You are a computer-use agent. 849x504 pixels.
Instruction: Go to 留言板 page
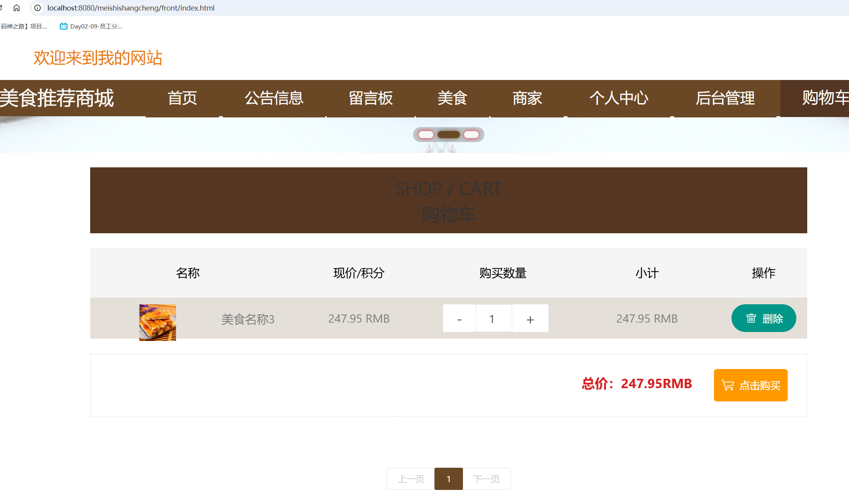click(x=370, y=98)
